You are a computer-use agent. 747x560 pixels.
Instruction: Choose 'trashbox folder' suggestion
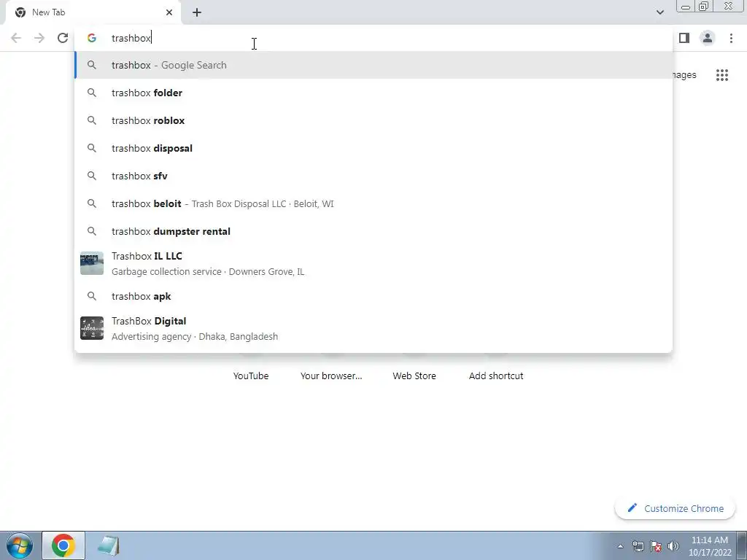pos(373,93)
